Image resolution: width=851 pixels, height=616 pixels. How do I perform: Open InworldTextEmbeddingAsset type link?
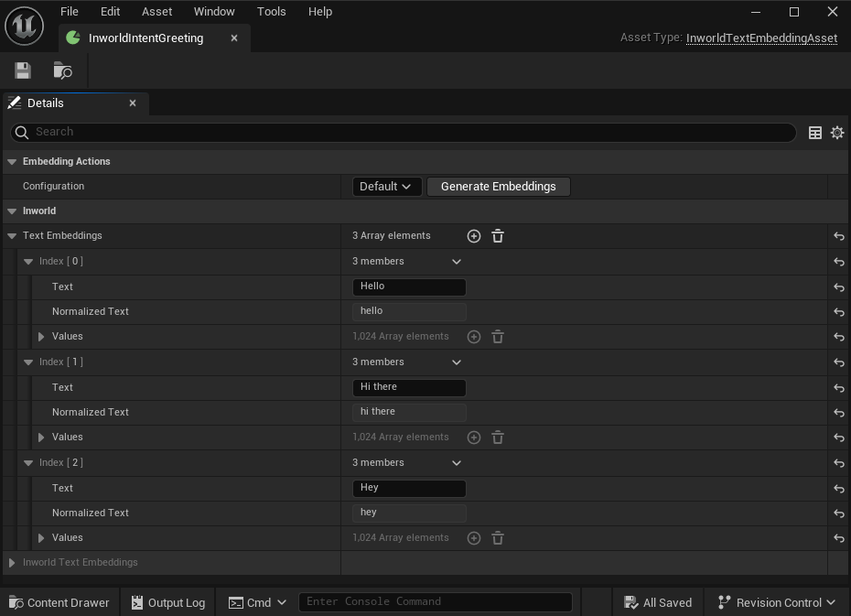(761, 38)
